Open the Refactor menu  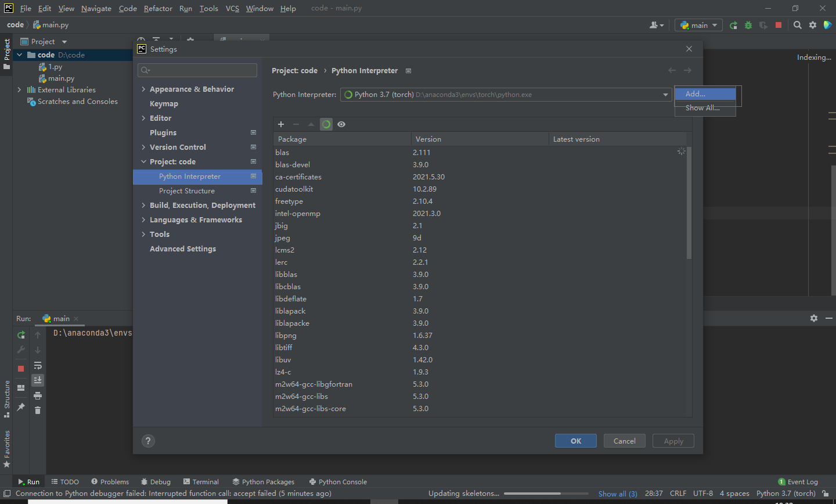coord(158,8)
